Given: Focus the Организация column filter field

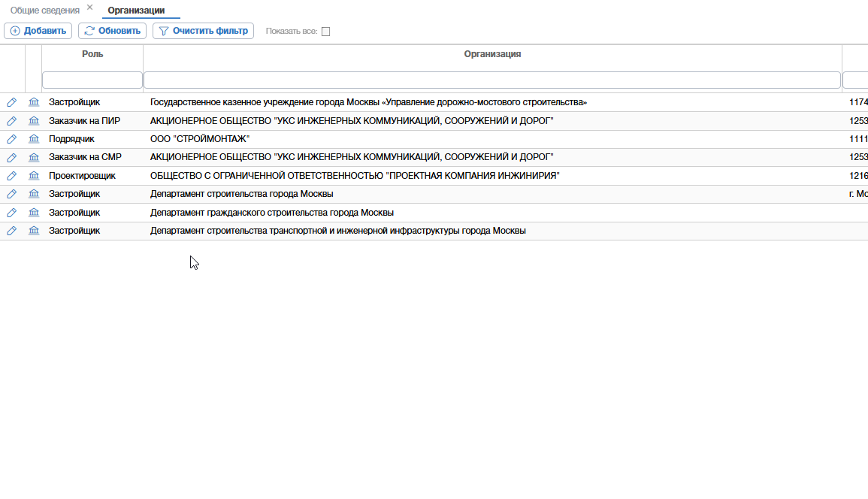Looking at the screenshot, I should (492, 80).
